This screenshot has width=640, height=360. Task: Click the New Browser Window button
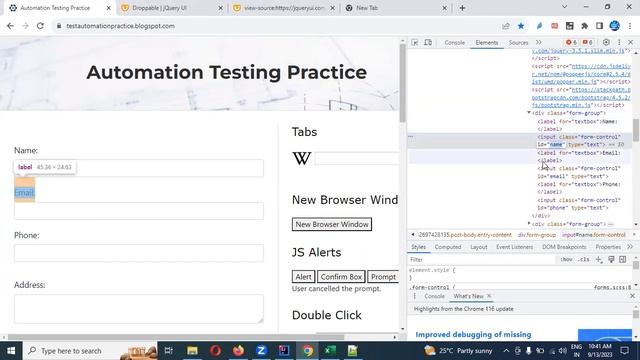click(332, 224)
